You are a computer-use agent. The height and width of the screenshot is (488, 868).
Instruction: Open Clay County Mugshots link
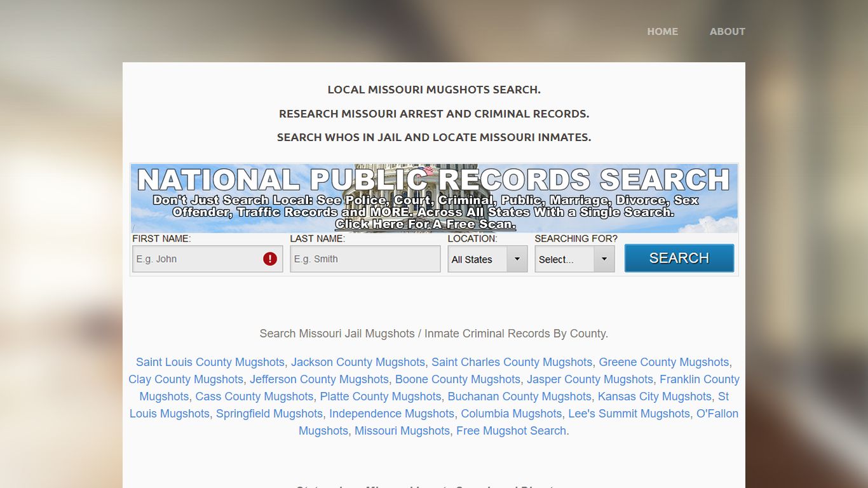186,379
